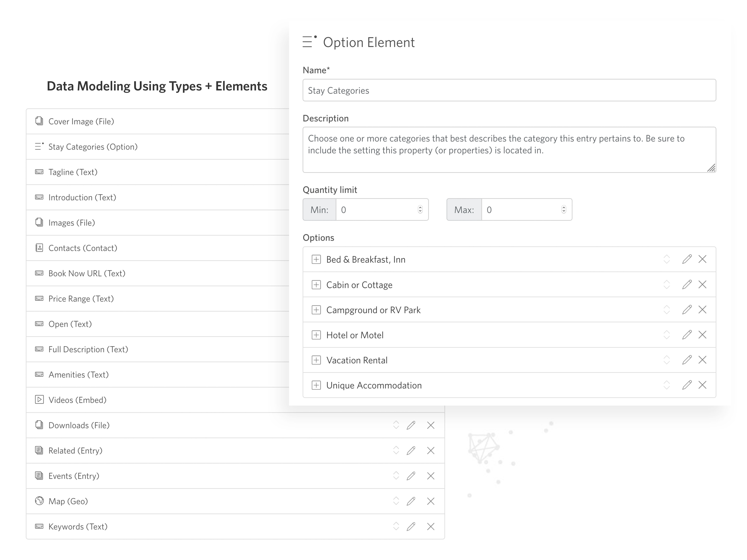This screenshot has height=560, width=747.
Task: Edit the Downloads (File) element
Action: (411, 425)
